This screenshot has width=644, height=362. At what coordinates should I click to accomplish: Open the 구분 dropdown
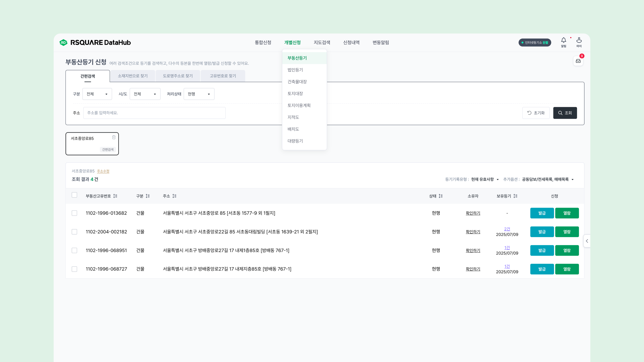pyautogui.click(x=97, y=94)
